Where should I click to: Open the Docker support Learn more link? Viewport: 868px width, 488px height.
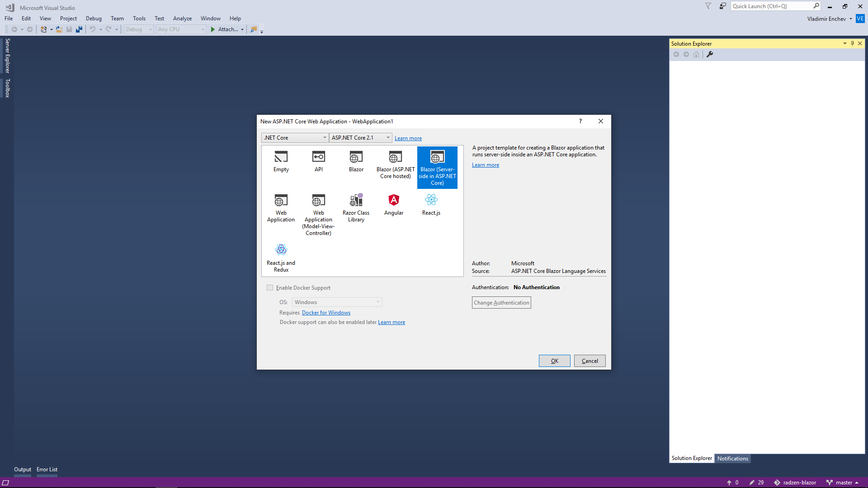[391, 322]
